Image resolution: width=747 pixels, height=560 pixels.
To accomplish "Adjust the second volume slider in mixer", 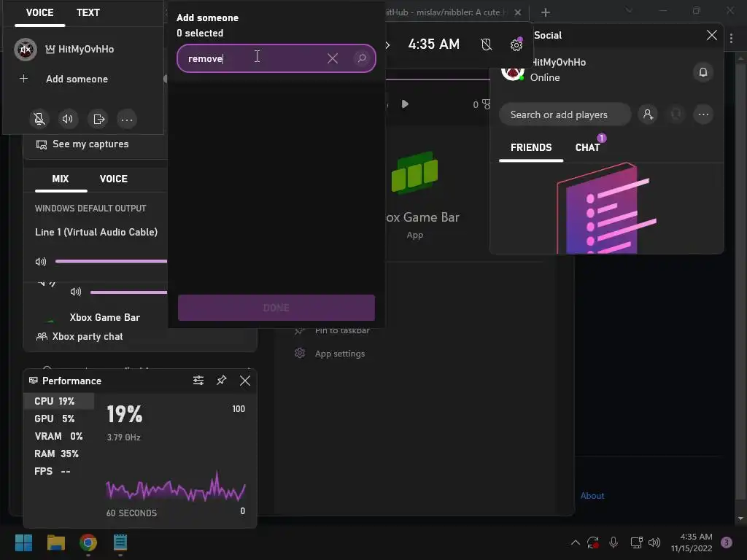I will [128, 292].
